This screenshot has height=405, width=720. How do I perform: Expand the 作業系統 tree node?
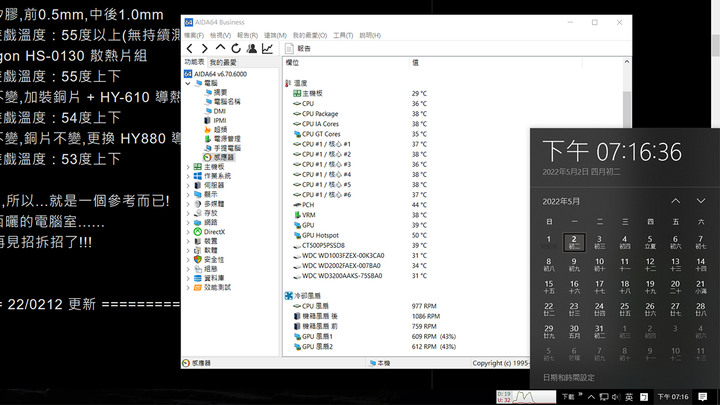[188, 176]
